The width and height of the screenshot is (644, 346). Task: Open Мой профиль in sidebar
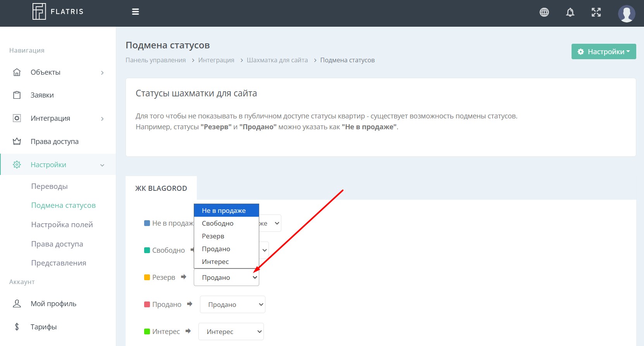[53, 304]
